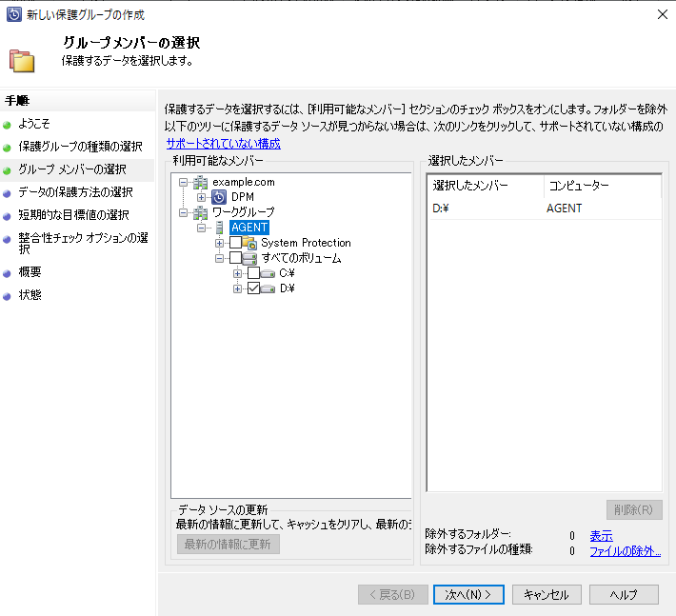Click the C:¥ drive icon
This screenshot has width=676, height=616.
coord(268,273)
